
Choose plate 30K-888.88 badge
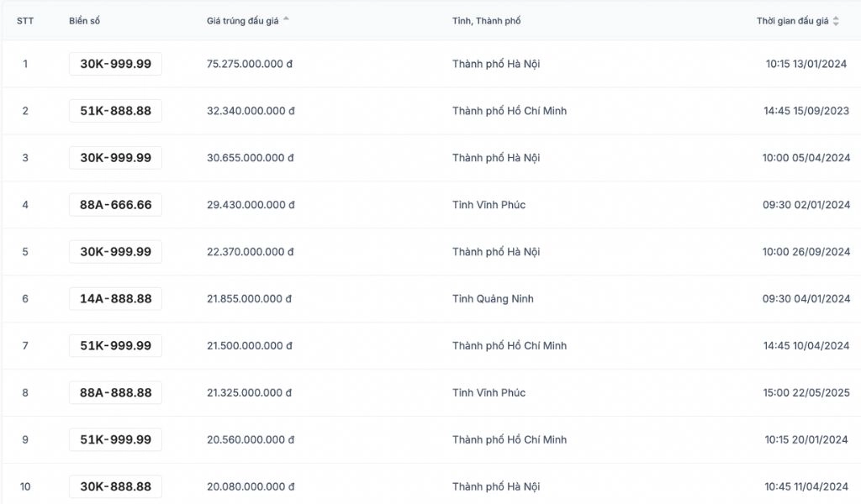coord(115,486)
